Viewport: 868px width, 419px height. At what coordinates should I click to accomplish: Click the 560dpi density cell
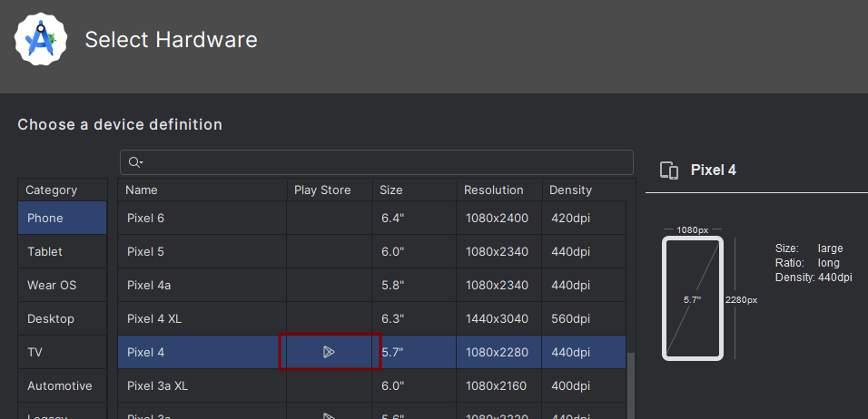click(584, 319)
